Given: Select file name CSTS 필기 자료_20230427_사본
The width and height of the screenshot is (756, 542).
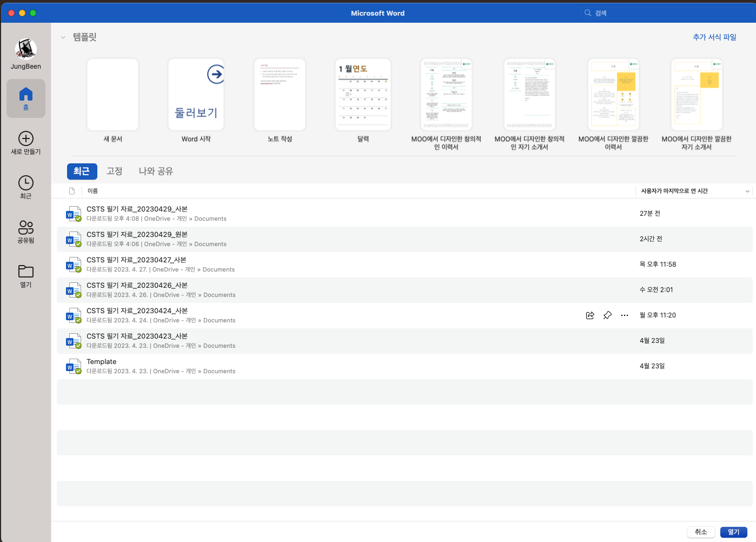Looking at the screenshot, I should click(136, 260).
